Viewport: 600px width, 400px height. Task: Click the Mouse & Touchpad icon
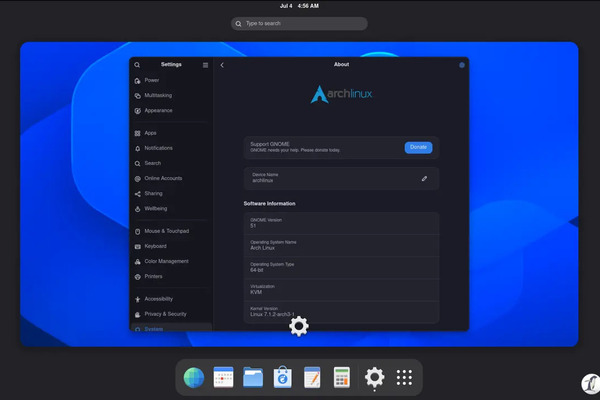click(x=138, y=232)
